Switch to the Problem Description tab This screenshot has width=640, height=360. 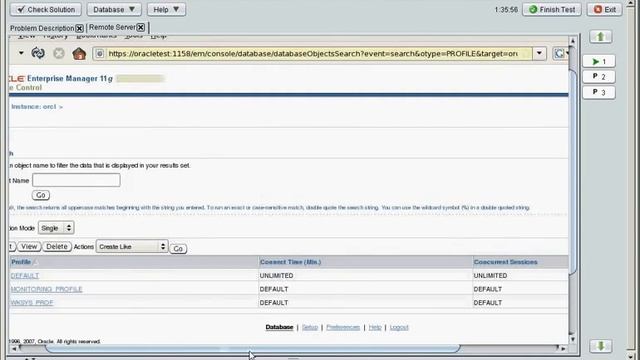coord(42,28)
